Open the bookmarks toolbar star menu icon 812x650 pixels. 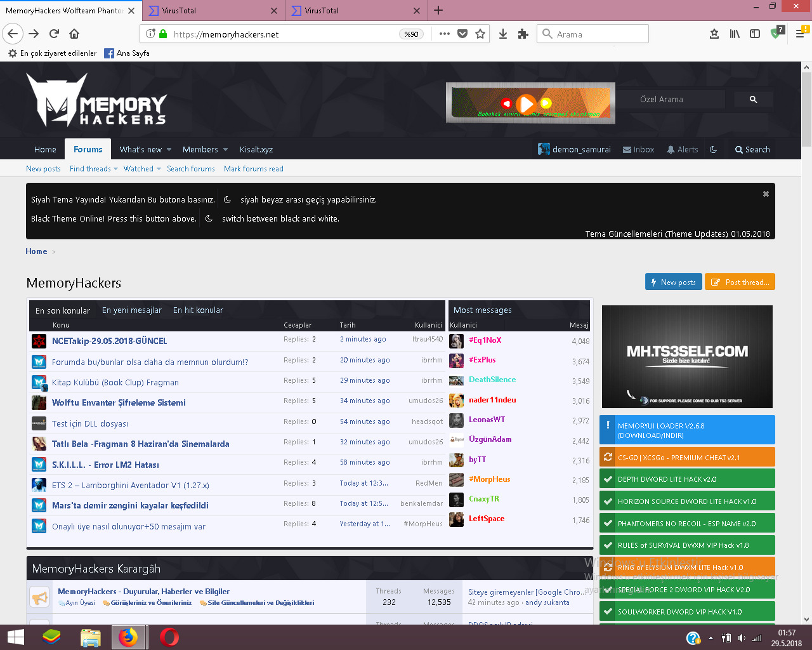point(714,34)
